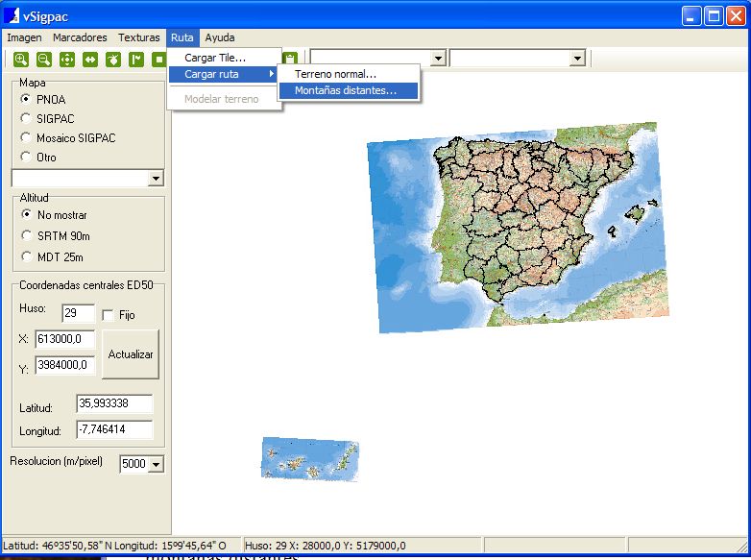The image size is (751, 560).
Task: Click the Latitud input field
Action: click(114, 403)
